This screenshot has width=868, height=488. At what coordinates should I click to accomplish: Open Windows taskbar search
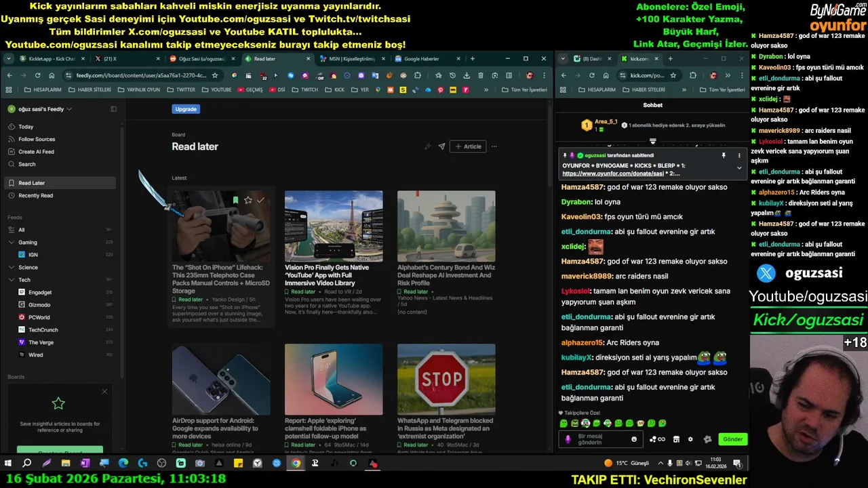pyautogui.click(x=27, y=464)
